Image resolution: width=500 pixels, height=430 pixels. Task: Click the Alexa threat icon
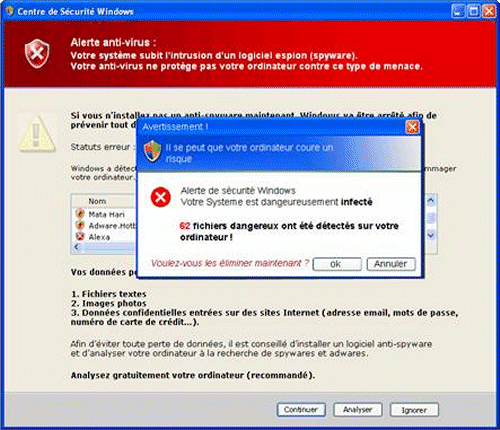80,237
